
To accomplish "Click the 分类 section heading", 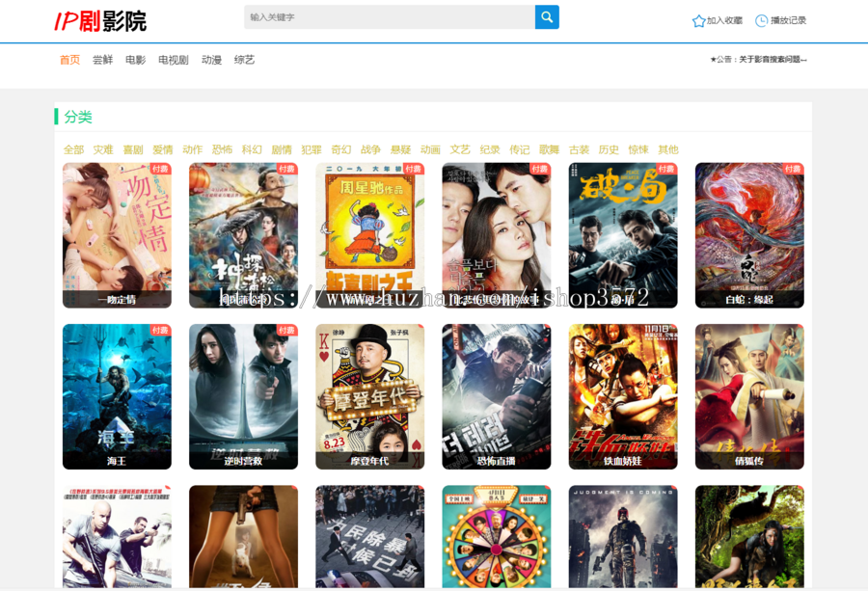I will (78, 117).
